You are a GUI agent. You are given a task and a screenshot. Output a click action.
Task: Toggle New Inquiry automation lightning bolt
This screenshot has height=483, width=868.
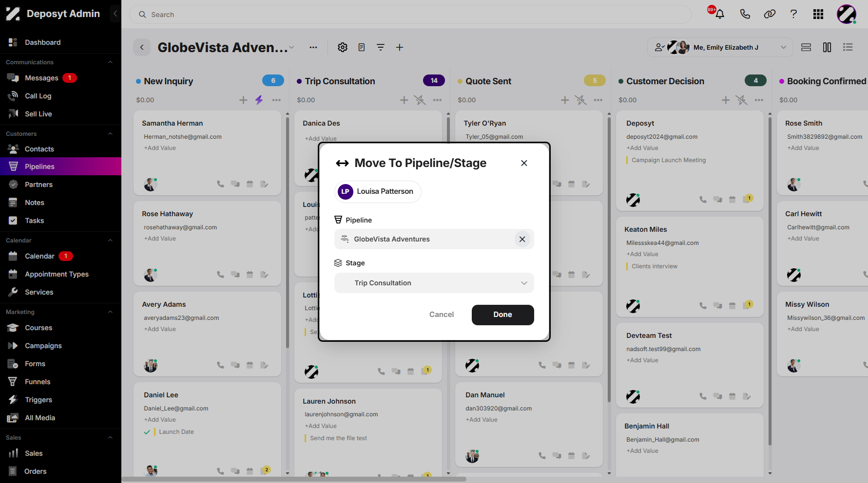pyautogui.click(x=259, y=100)
